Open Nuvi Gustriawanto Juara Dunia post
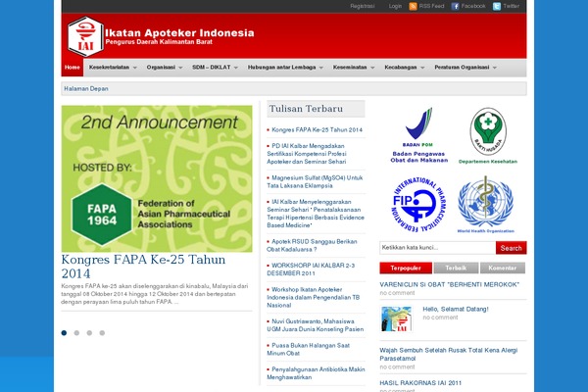 [x=316, y=325]
